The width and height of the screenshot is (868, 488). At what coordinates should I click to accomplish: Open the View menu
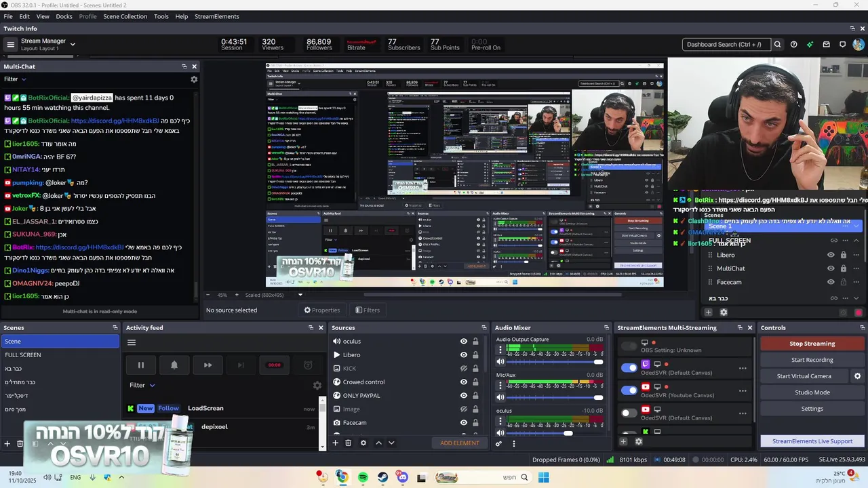click(43, 16)
